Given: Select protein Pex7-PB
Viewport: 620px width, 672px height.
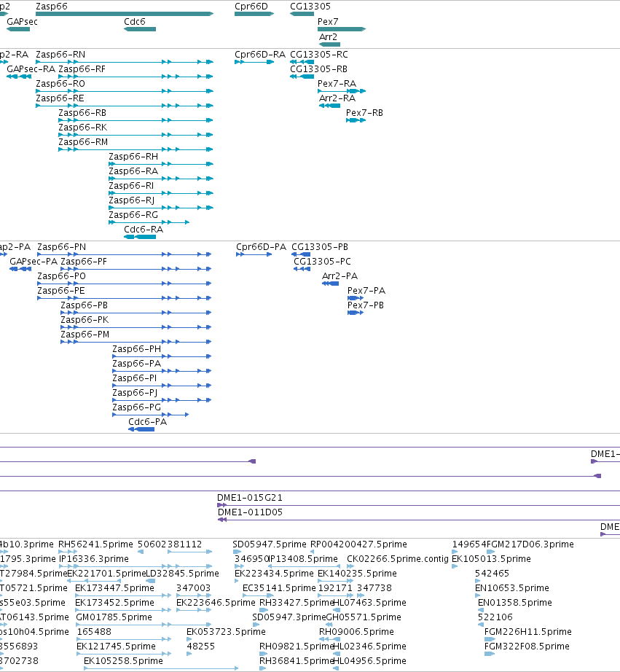Looking at the screenshot, I should tap(366, 305).
